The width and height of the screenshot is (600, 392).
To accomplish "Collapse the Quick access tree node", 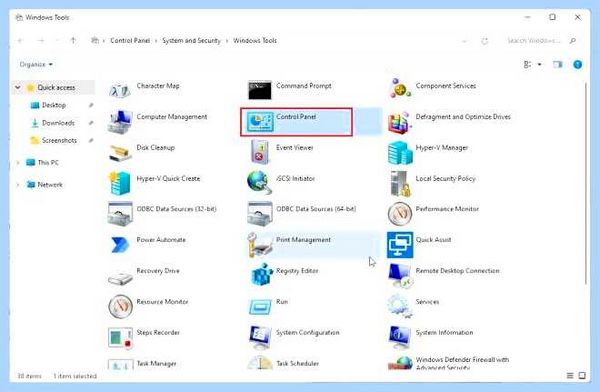I will [18, 88].
